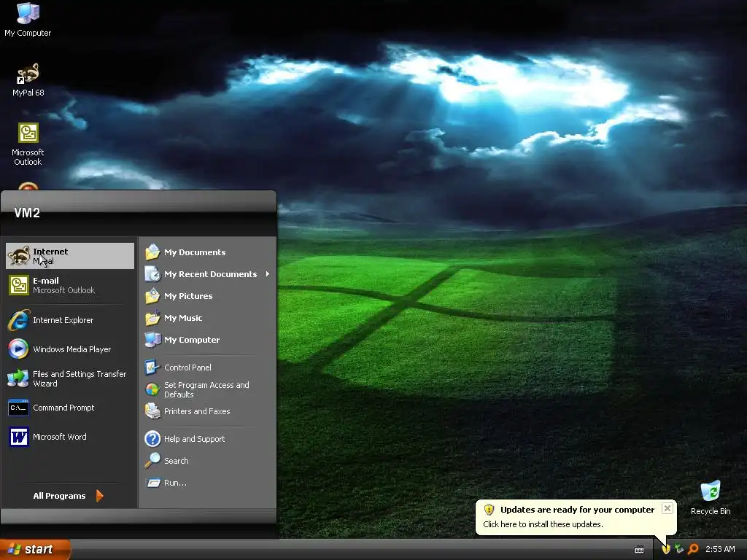Click the network connection tray icon
The width and height of the screenshot is (747, 560).
(679, 550)
